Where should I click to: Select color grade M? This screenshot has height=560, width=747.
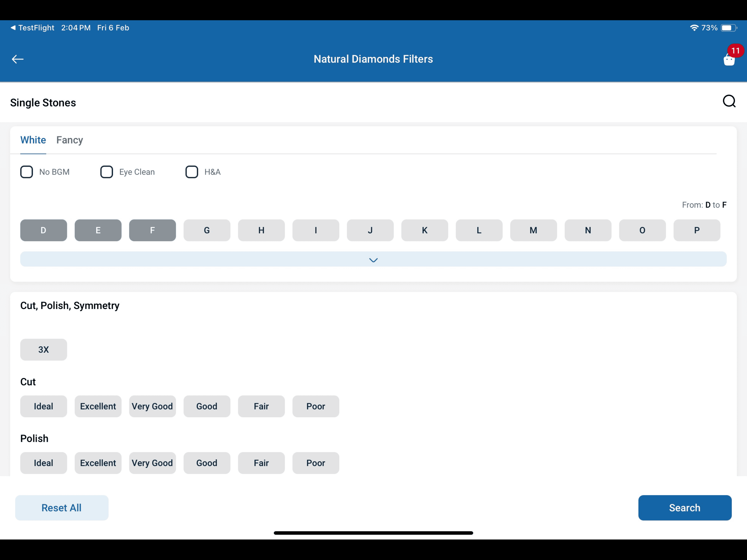coord(533,230)
